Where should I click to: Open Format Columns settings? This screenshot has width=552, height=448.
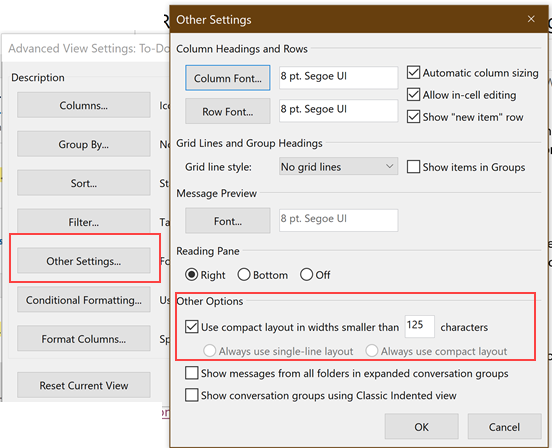coord(84,338)
